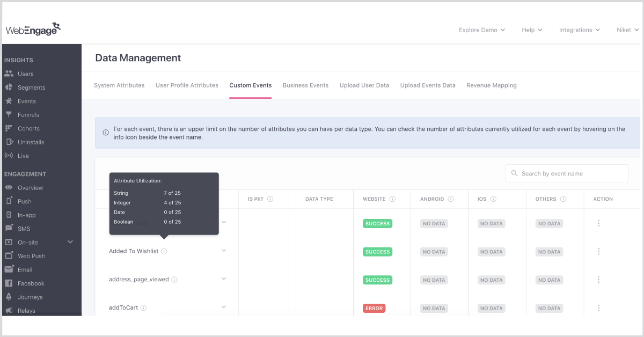Expand the Added To Wishlist event row
Viewport: 644px width, 337px height.
click(x=224, y=251)
